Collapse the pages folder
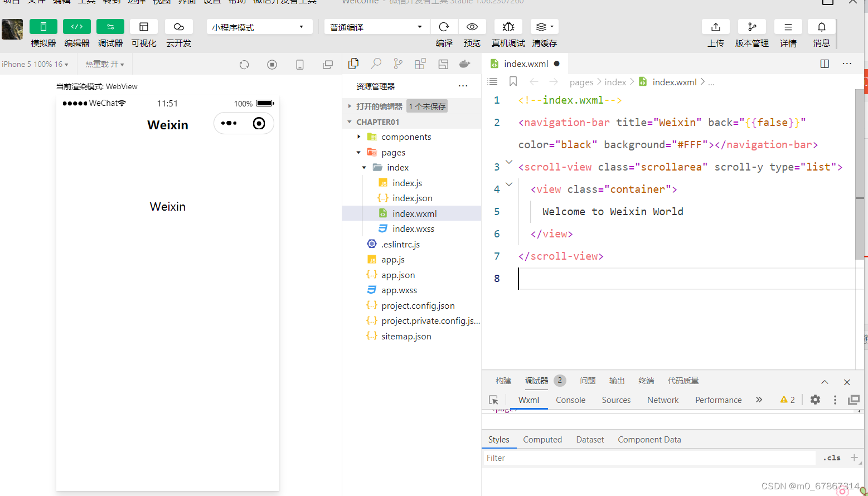 pyautogui.click(x=411, y=152)
